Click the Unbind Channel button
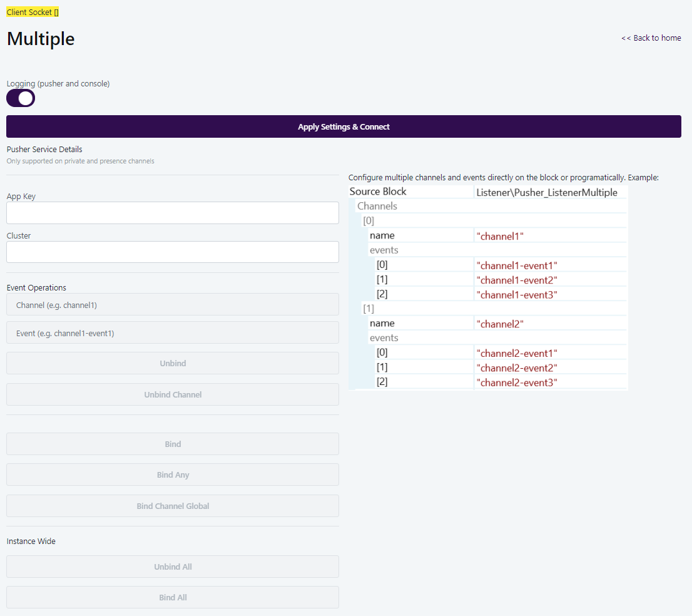692x616 pixels. click(173, 394)
